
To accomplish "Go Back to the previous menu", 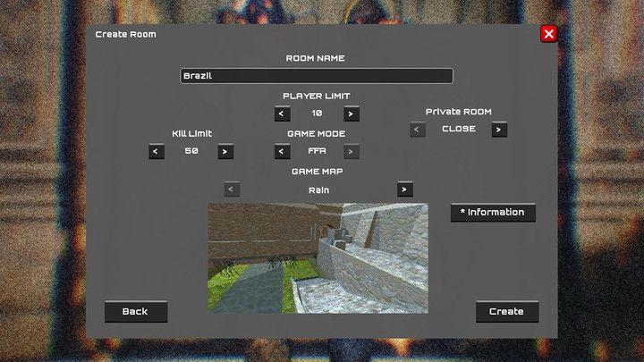I will point(135,311).
